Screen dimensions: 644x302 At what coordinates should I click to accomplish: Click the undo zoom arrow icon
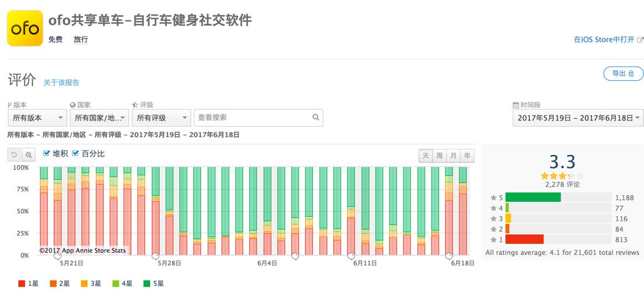[14, 155]
